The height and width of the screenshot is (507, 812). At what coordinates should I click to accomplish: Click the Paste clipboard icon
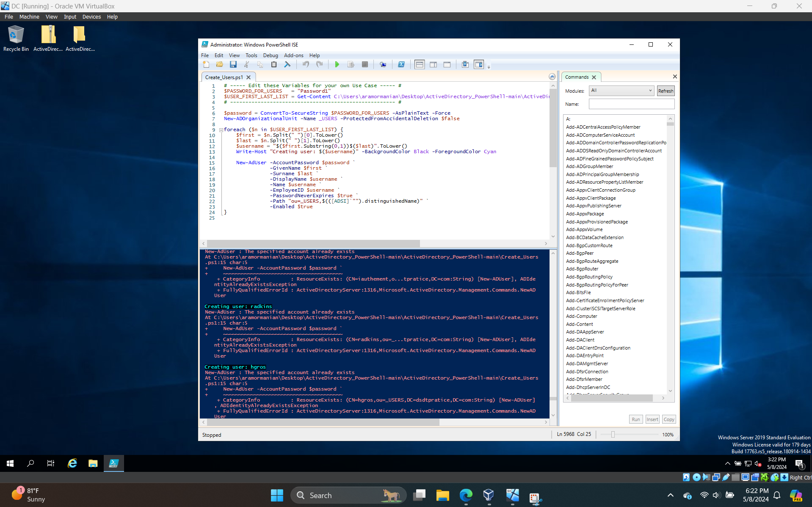coord(273,64)
